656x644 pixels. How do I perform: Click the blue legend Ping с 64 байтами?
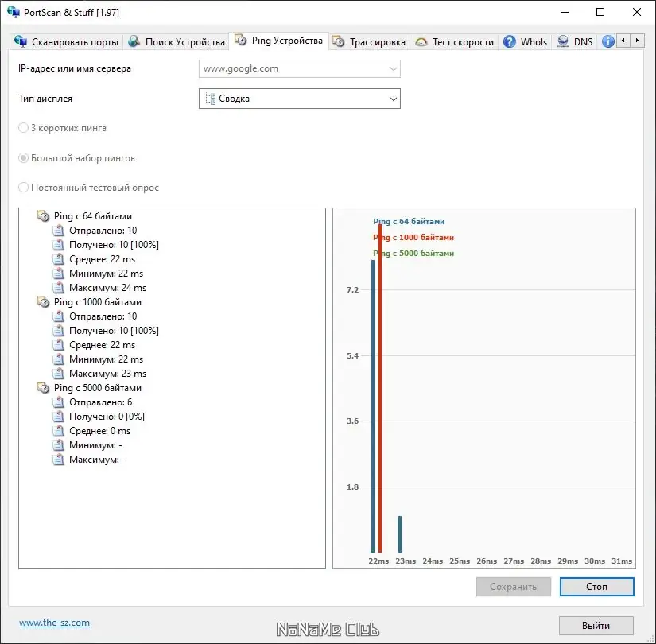click(409, 221)
